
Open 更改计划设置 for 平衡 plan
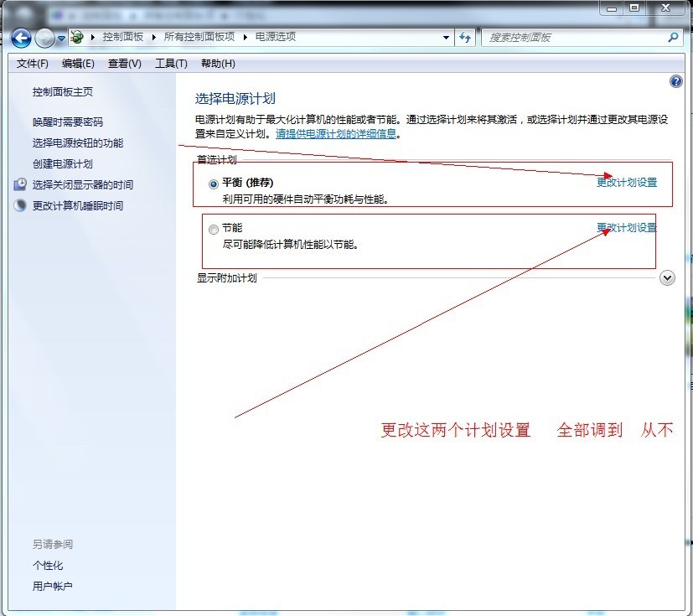(627, 183)
